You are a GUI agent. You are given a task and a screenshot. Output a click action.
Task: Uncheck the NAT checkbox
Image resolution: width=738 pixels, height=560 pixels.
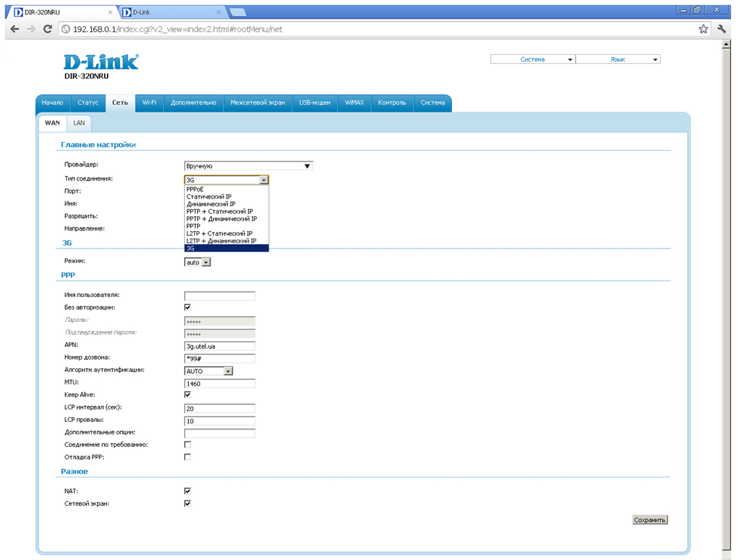(x=187, y=491)
